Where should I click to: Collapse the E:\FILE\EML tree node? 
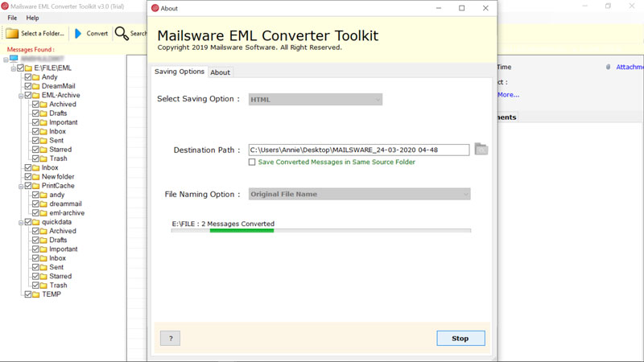click(13, 68)
